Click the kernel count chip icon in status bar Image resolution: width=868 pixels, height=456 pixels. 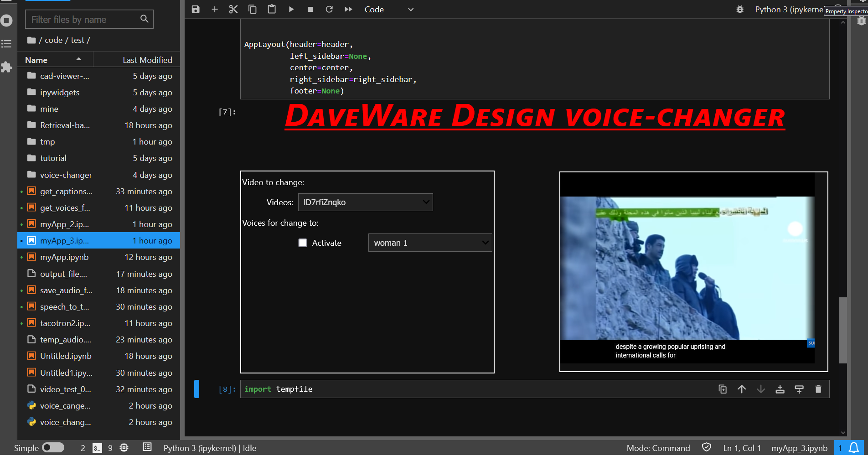click(x=124, y=448)
